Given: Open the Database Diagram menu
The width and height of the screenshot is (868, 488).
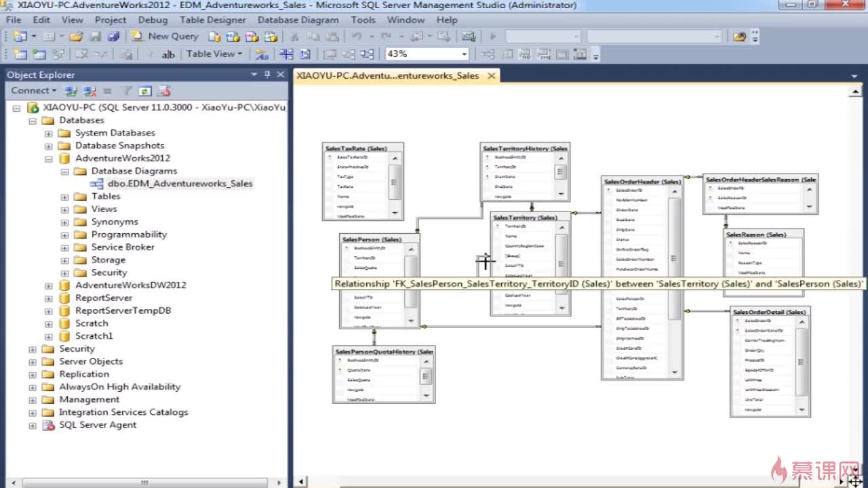Looking at the screenshot, I should [x=298, y=20].
